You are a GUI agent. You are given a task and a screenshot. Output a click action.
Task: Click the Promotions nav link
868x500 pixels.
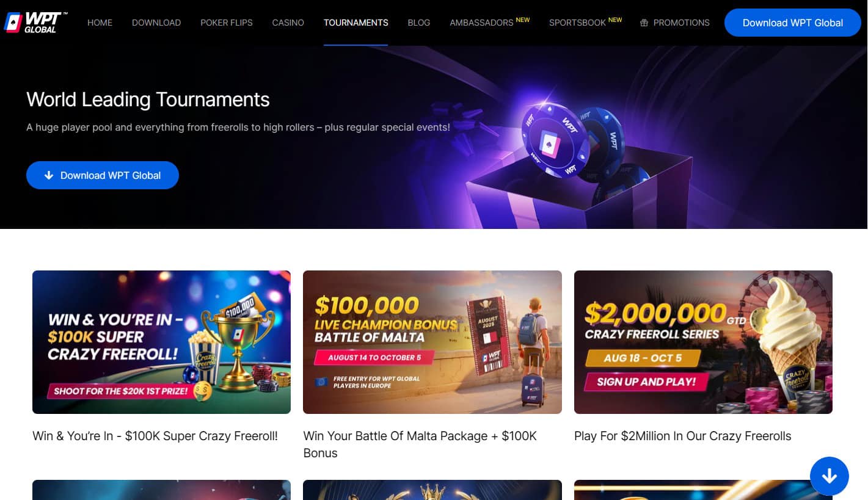point(681,23)
